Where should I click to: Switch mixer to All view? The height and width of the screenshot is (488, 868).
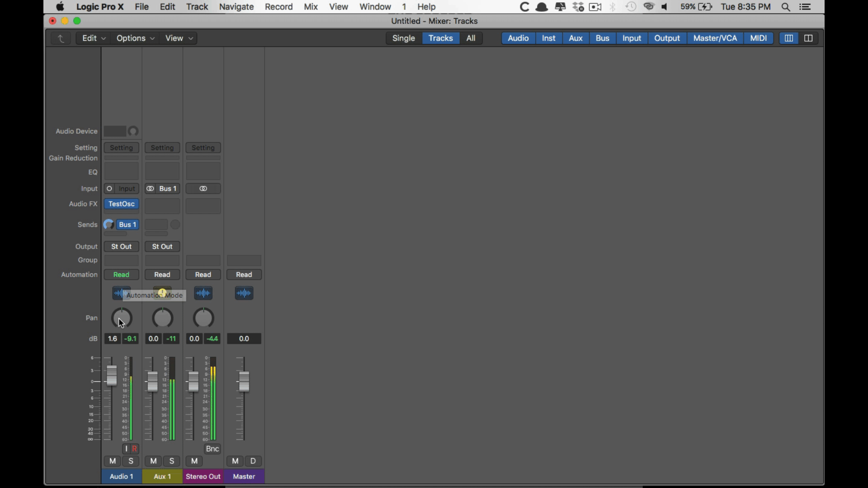[x=471, y=38]
